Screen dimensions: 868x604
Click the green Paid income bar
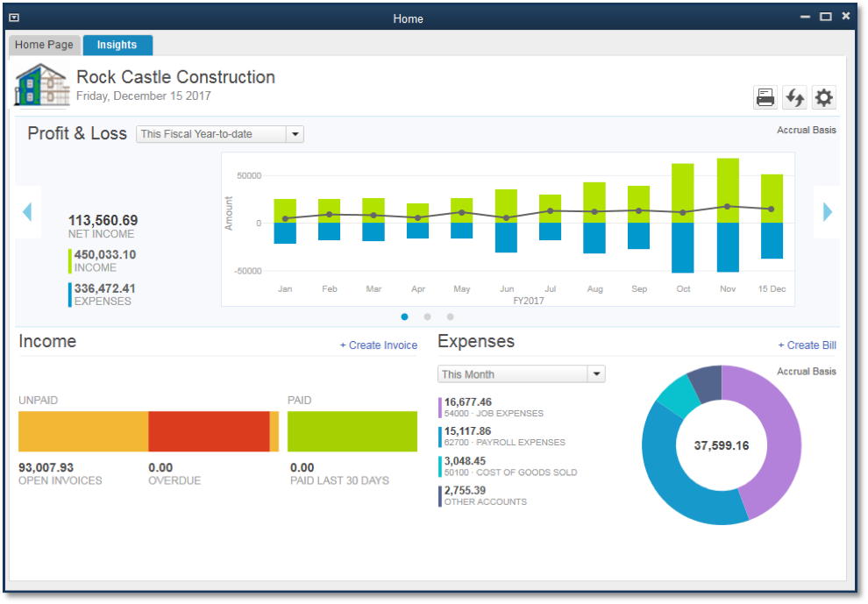pyautogui.click(x=352, y=431)
